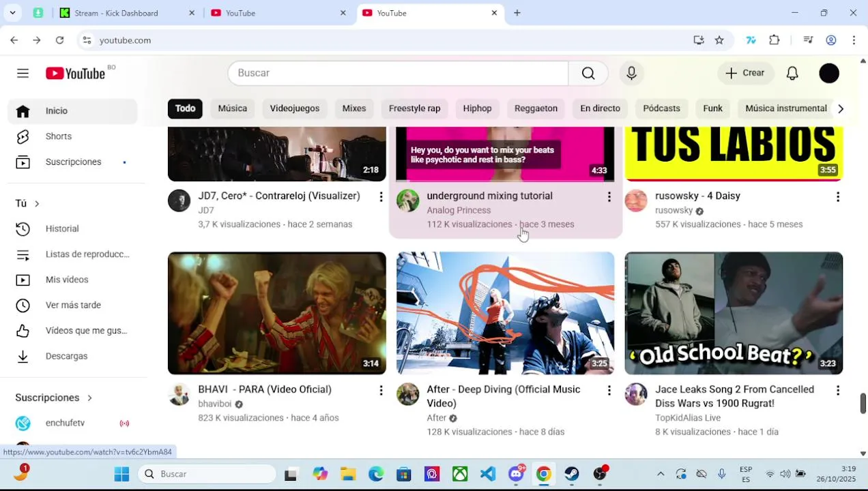
Task: Bookmark this page with star icon
Action: coord(719,40)
